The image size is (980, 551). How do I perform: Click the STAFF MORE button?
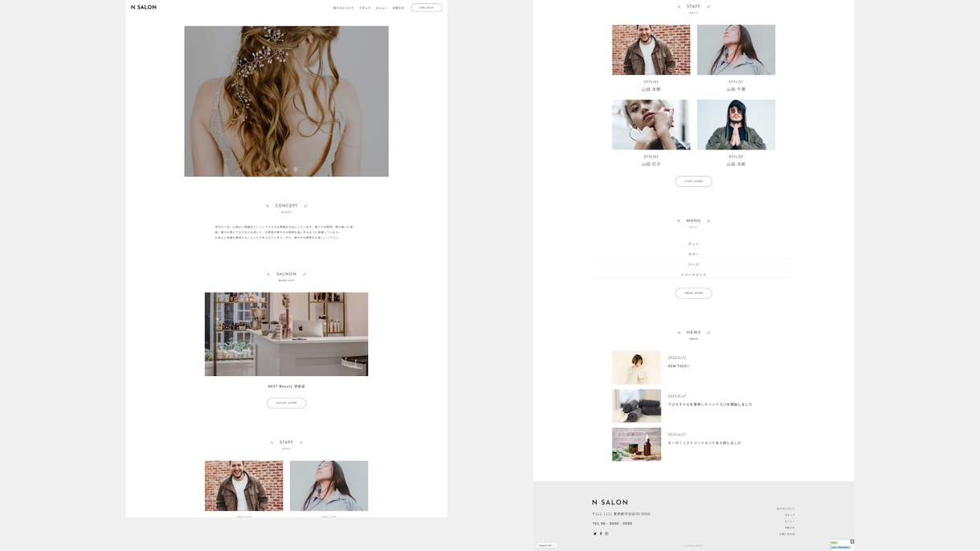693,182
